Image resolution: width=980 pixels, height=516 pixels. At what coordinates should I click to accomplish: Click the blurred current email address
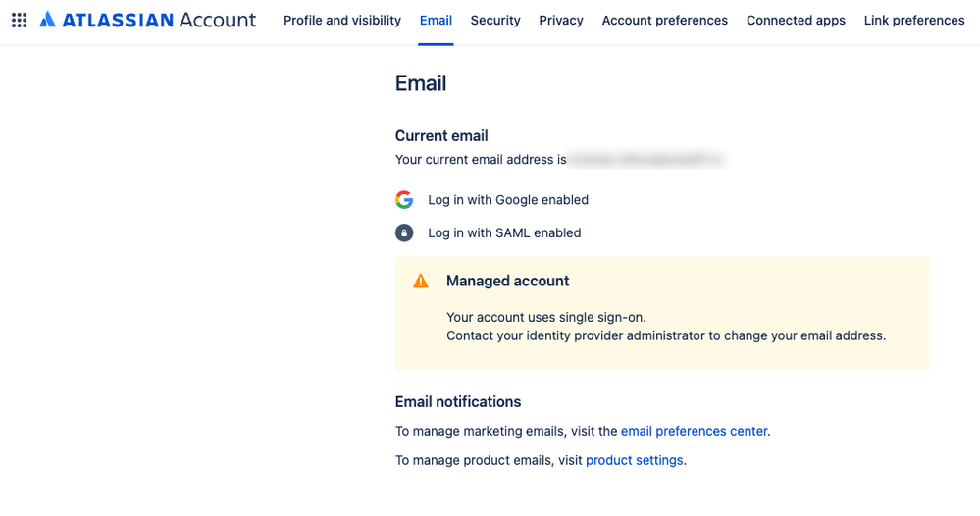tap(646, 159)
